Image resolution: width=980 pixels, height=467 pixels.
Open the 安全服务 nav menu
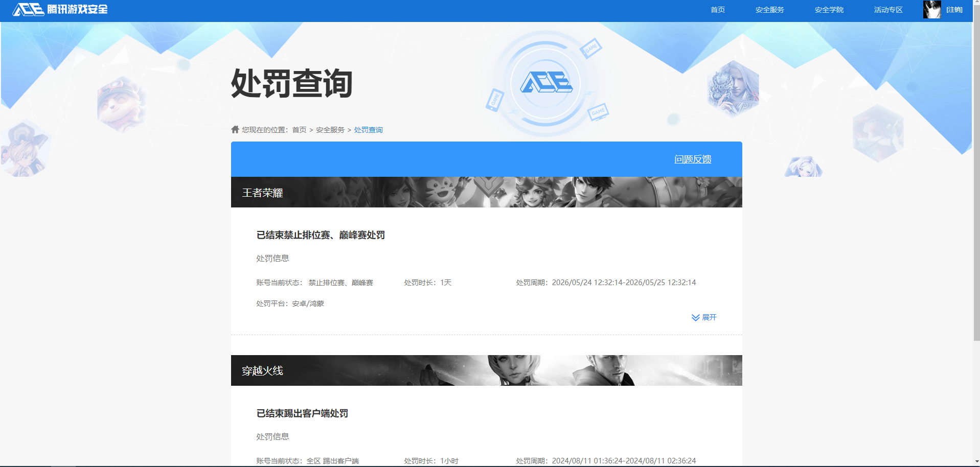[x=769, y=10]
